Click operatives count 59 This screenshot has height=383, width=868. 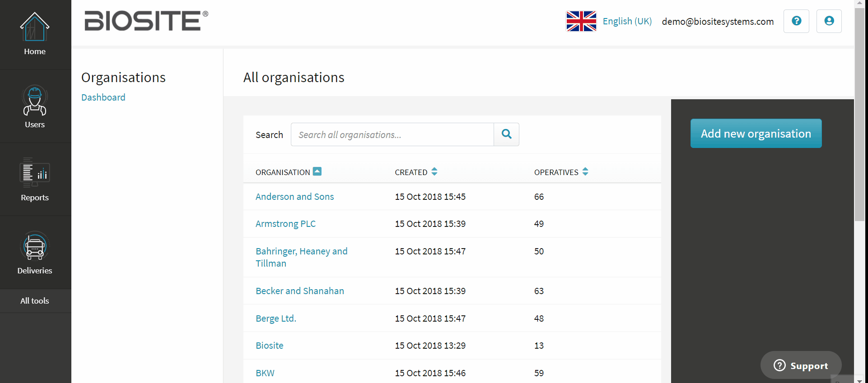tap(539, 373)
